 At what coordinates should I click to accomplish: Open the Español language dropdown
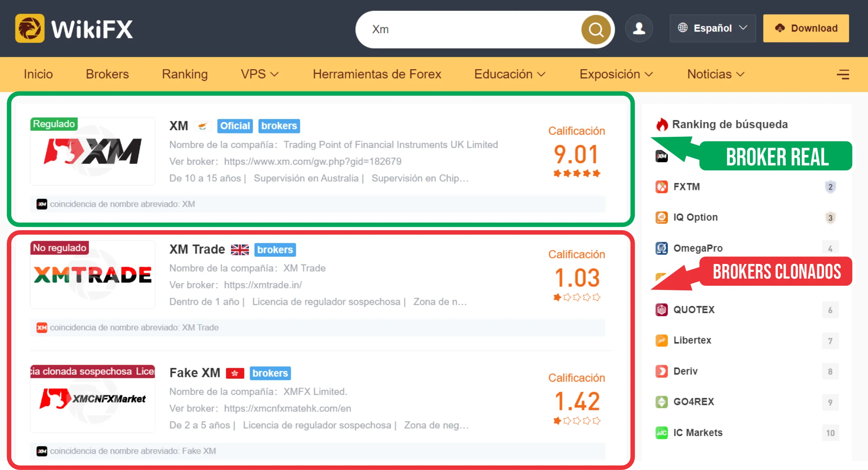coord(712,28)
